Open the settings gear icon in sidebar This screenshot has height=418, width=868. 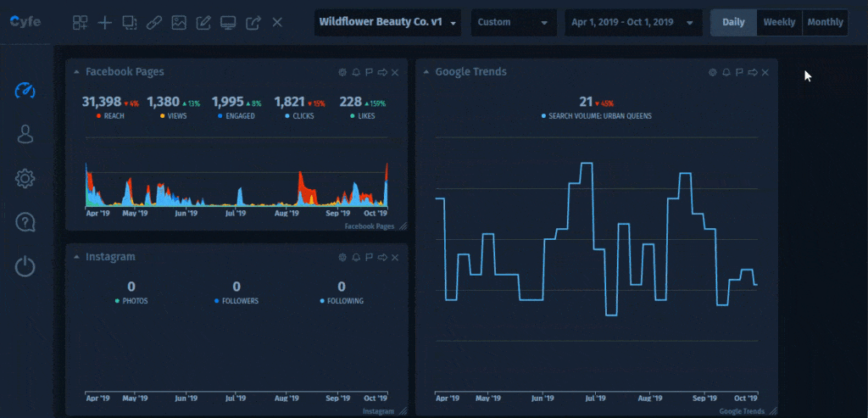[x=25, y=178]
